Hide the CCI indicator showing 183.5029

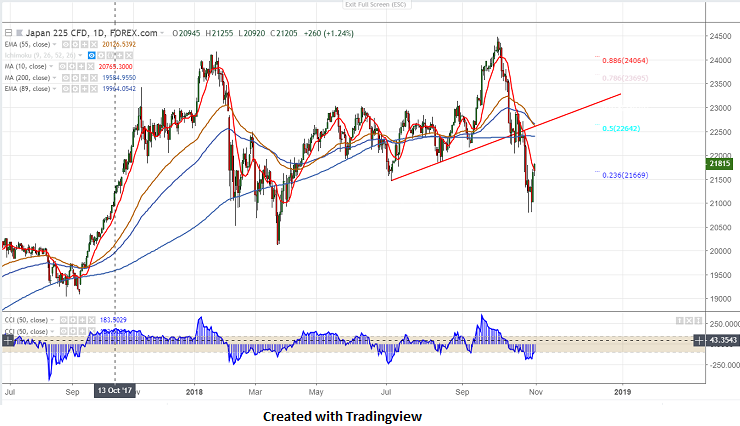coord(64,320)
